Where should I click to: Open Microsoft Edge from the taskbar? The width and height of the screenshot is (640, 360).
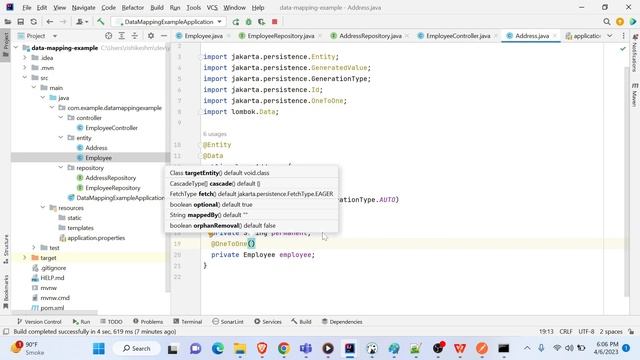click(x=218, y=349)
